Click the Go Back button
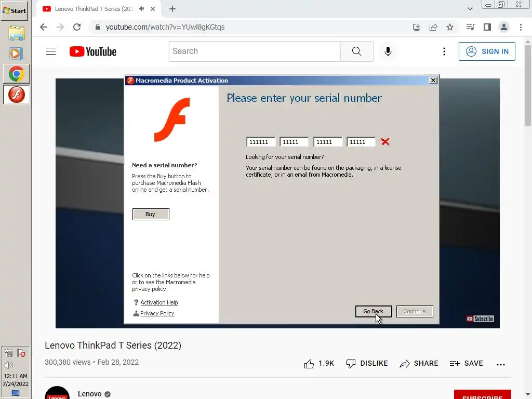This screenshot has width=532, height=399. coord(373,311)
